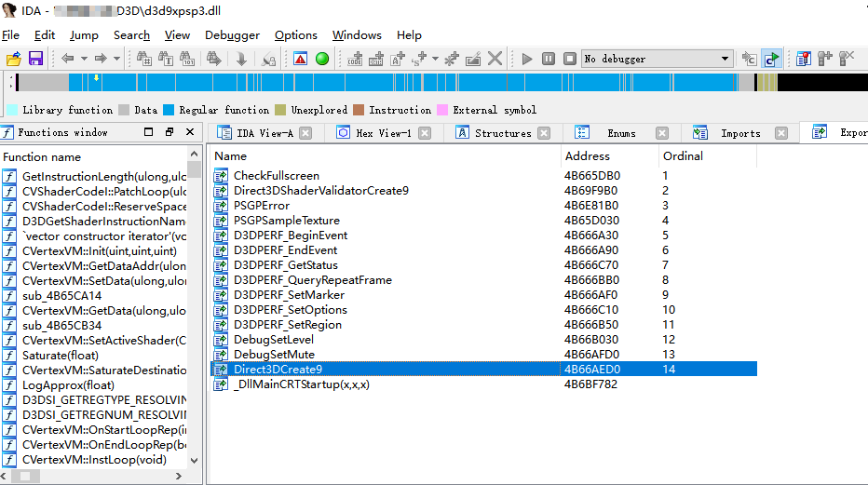Open the Edit menu
Screen dimensions: 868x485
pyautogui.click(x=45, y=34)
